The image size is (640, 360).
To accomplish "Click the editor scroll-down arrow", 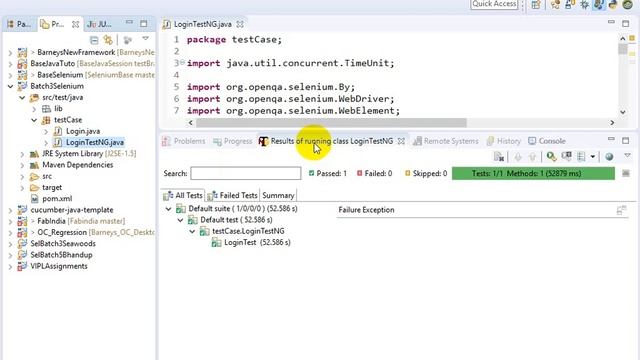I will [622, 112].
